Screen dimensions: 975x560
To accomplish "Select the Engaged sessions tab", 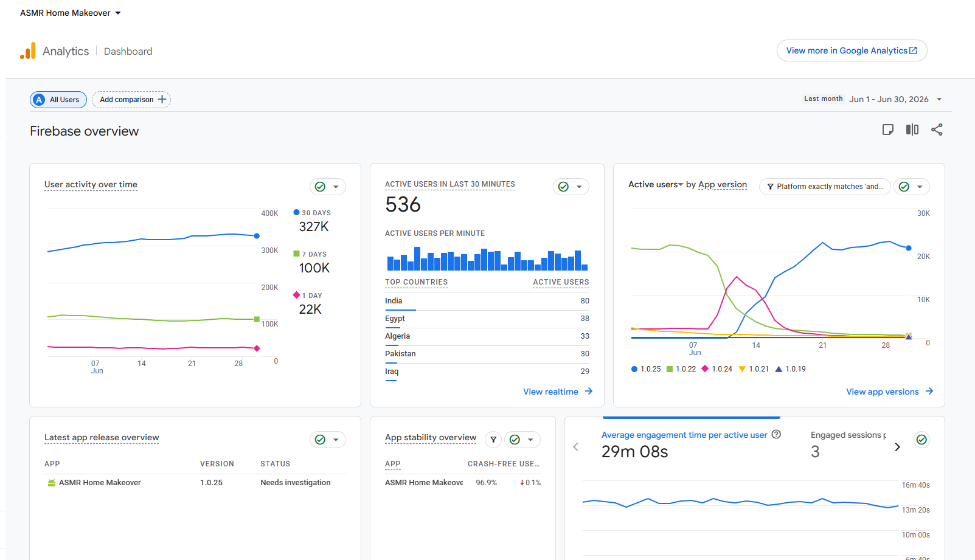I will click(848, 445).
